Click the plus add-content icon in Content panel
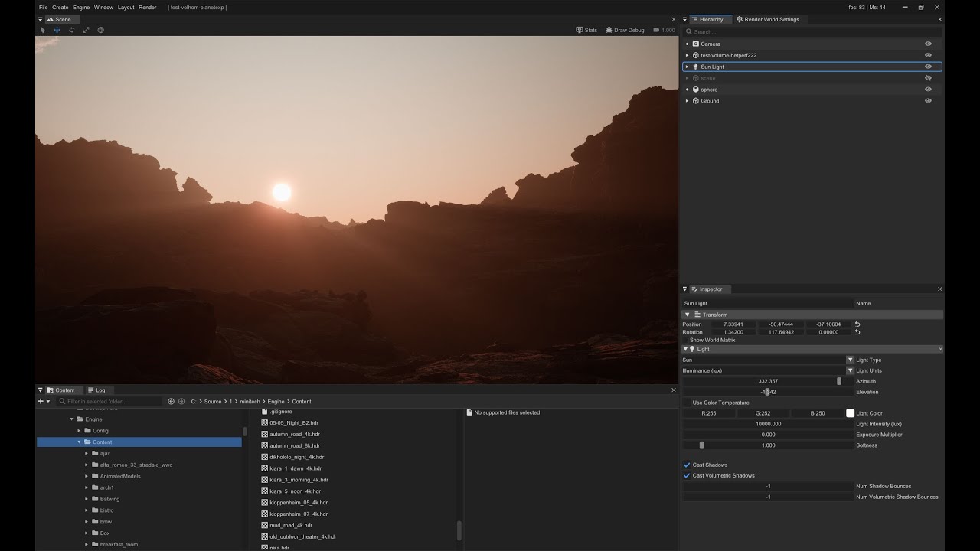Viewport: 980px width, 551px height. click(41, 401)
